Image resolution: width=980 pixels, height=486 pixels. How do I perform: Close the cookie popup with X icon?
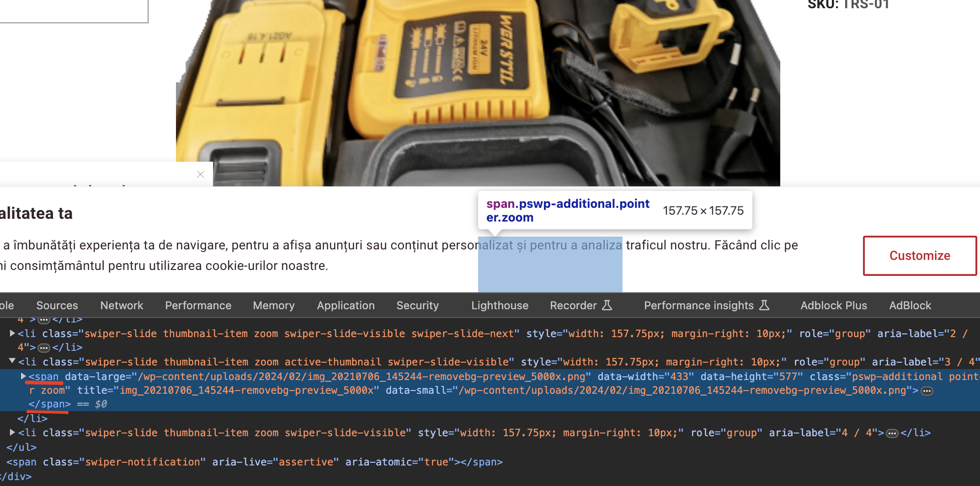point(200,174)
